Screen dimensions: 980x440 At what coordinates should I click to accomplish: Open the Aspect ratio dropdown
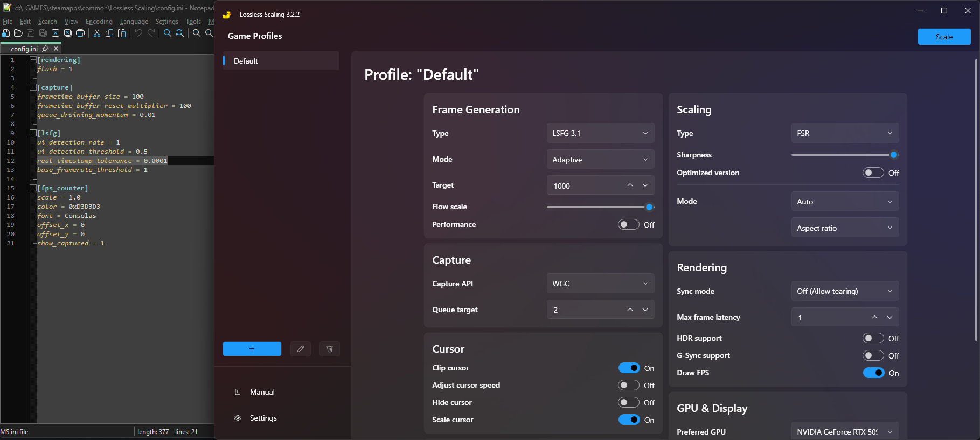pos(845,228)
